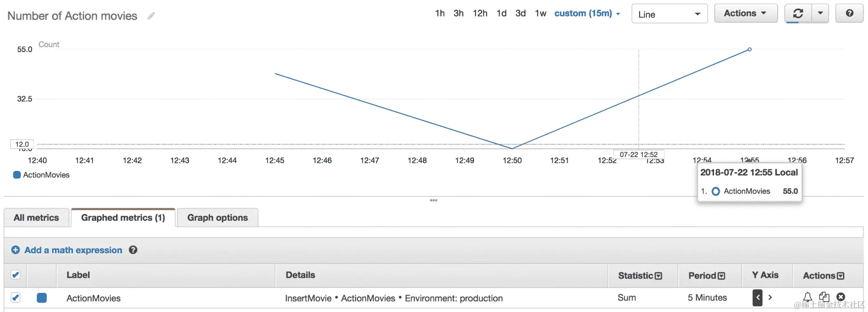868x312 pixels.
Task: Uncheck the ActionMovies row checkbox
Action: point(16,297)
